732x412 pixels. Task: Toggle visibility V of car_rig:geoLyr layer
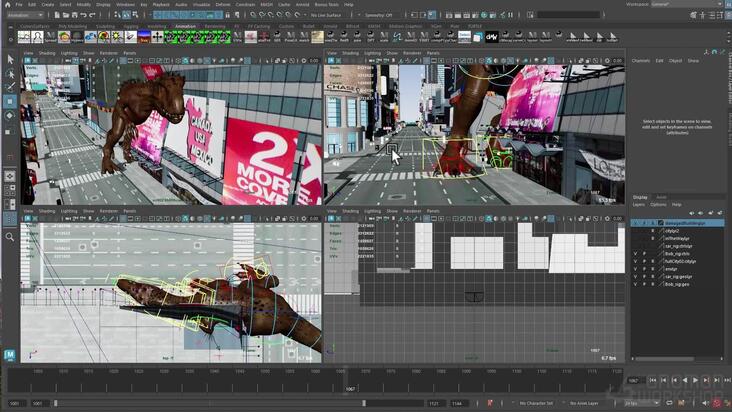click(x=635, y=277)
